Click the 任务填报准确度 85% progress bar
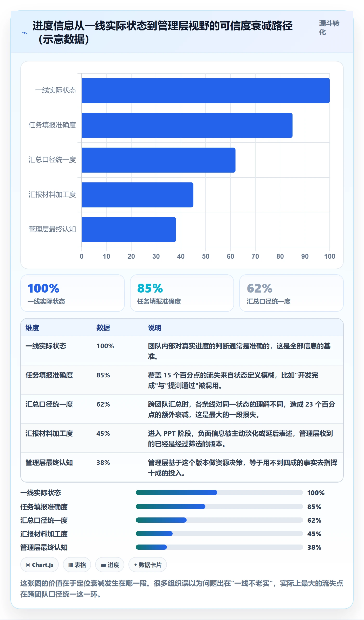This screenshot has width=364, height=620. tap(219, 507)
